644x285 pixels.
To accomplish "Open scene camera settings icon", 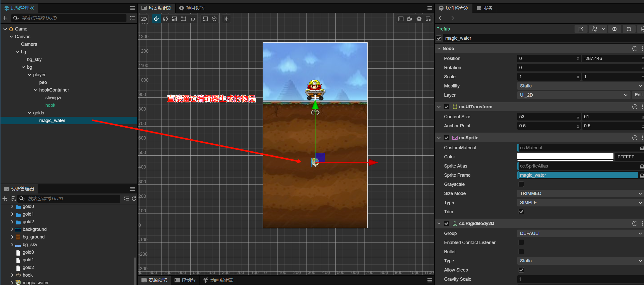I will [410, 19].
